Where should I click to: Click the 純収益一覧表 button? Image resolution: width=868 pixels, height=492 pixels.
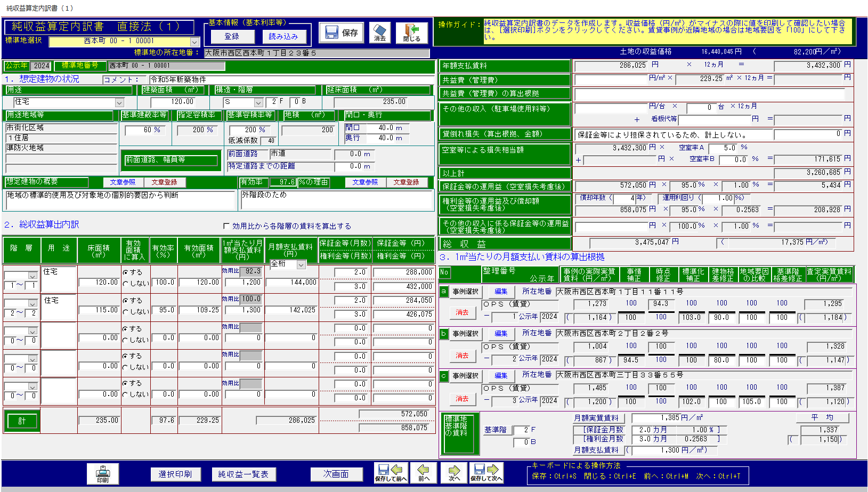click(243, 474)
